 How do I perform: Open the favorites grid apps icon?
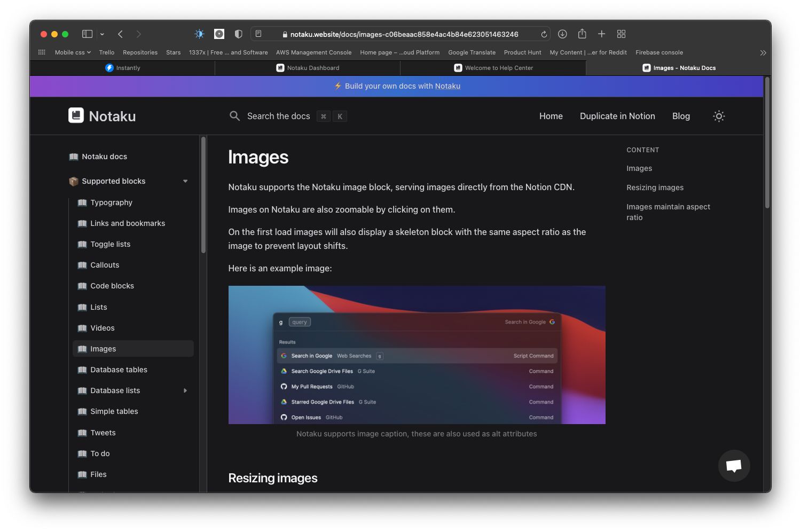pyautogui.click(x=42, y=52)
